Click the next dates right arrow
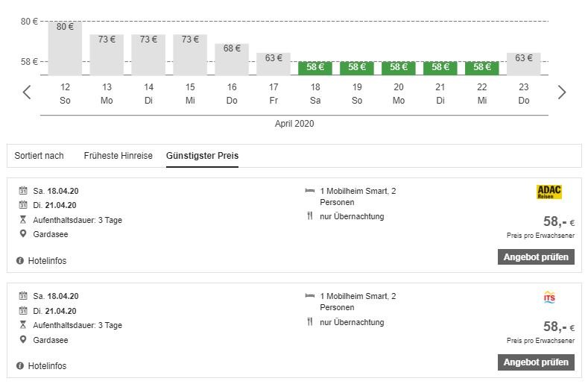588x384 pixels. [562, 92]
